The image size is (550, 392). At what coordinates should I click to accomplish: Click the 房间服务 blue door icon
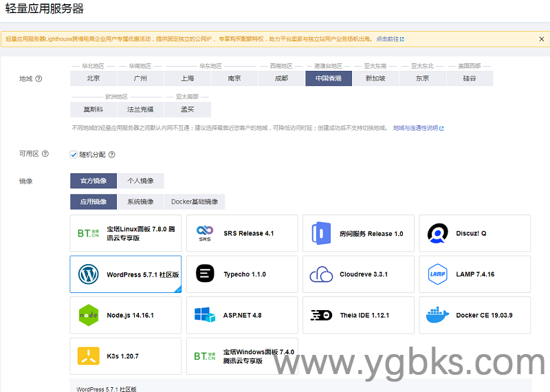[x=321, y=233]
